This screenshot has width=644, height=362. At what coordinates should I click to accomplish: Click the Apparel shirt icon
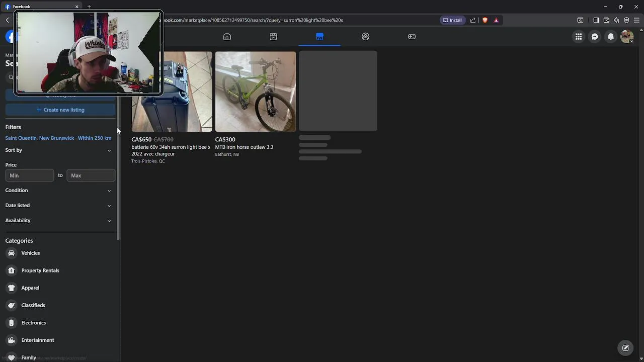12,288
